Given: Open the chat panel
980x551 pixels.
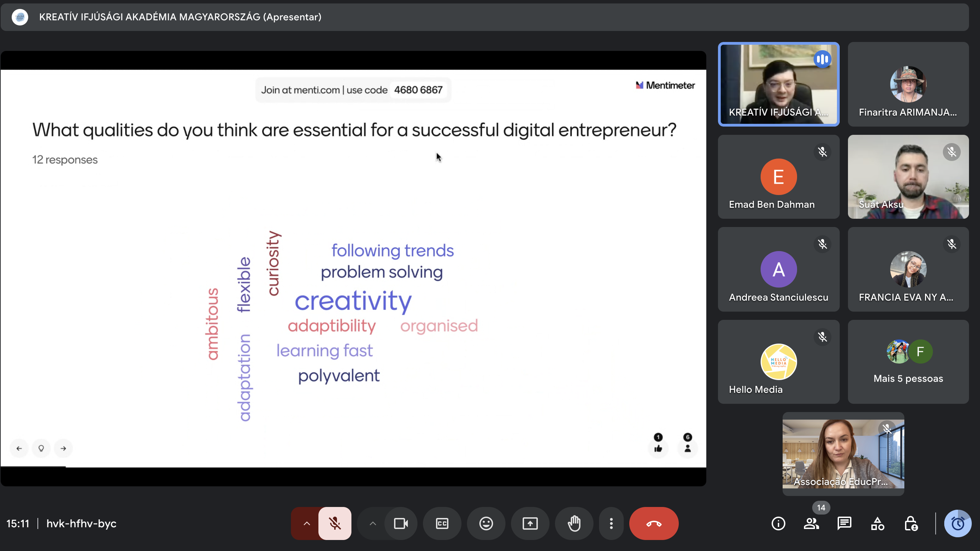Looking at the screenshot, I should point(844,523).
